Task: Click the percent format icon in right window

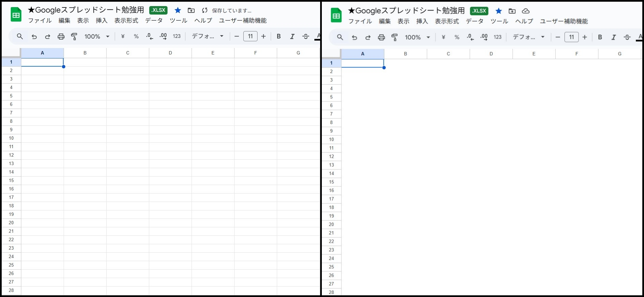Action: click(x=457, y=37)
